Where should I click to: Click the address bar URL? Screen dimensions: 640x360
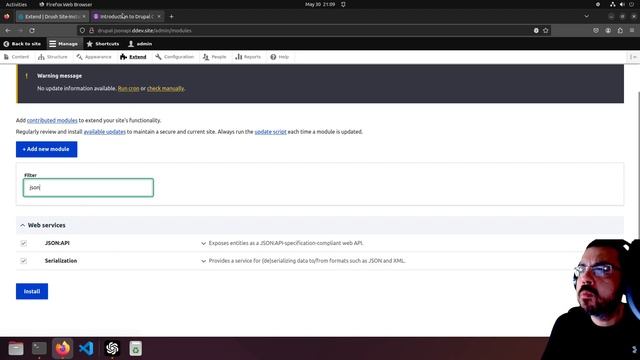click(144, 31)
